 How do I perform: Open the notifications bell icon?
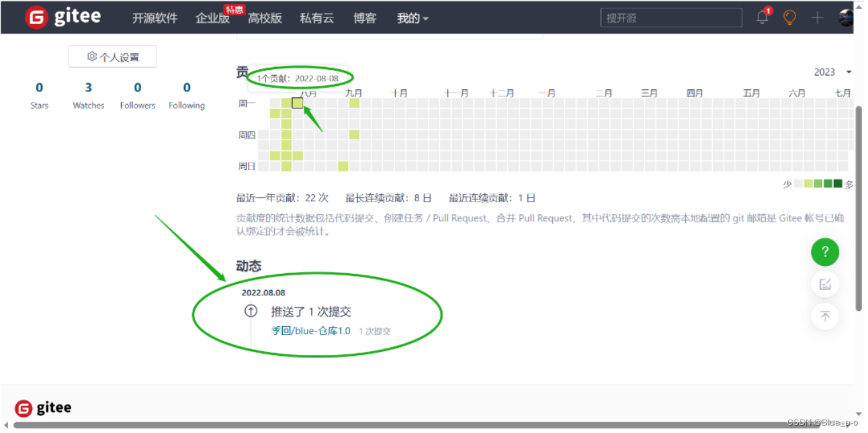click(762, 17)
